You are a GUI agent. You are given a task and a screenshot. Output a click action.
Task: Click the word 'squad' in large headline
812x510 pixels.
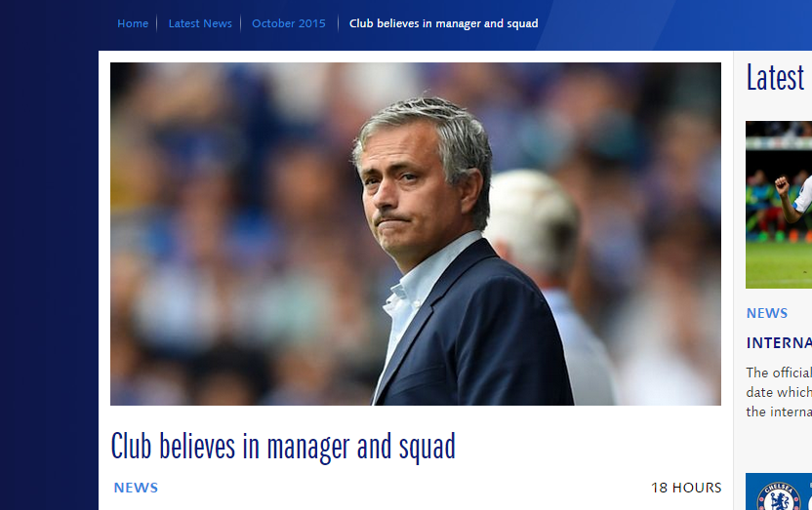tap(427, 448)
